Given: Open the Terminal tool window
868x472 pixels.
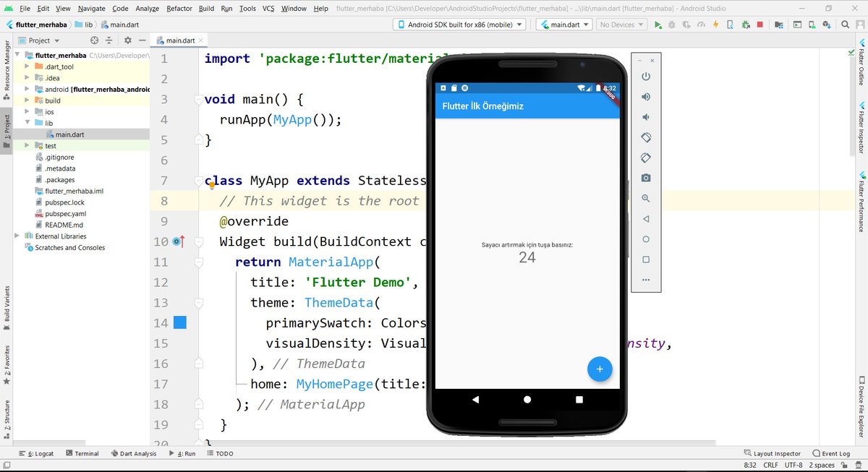Looking at the screenshot, I should coord(82,454).
